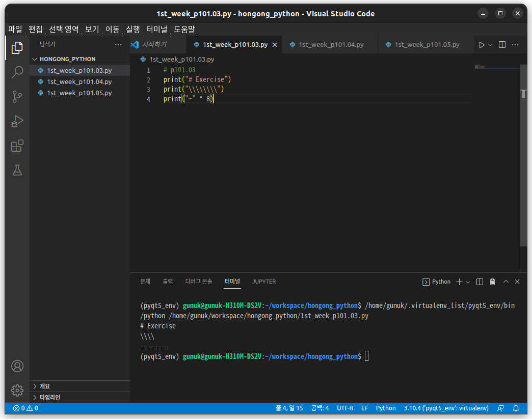Image resolution: width=532 pixels, height=419 pixels.
Task: Click the terminal prompt input line
Action: pos(254,356)
